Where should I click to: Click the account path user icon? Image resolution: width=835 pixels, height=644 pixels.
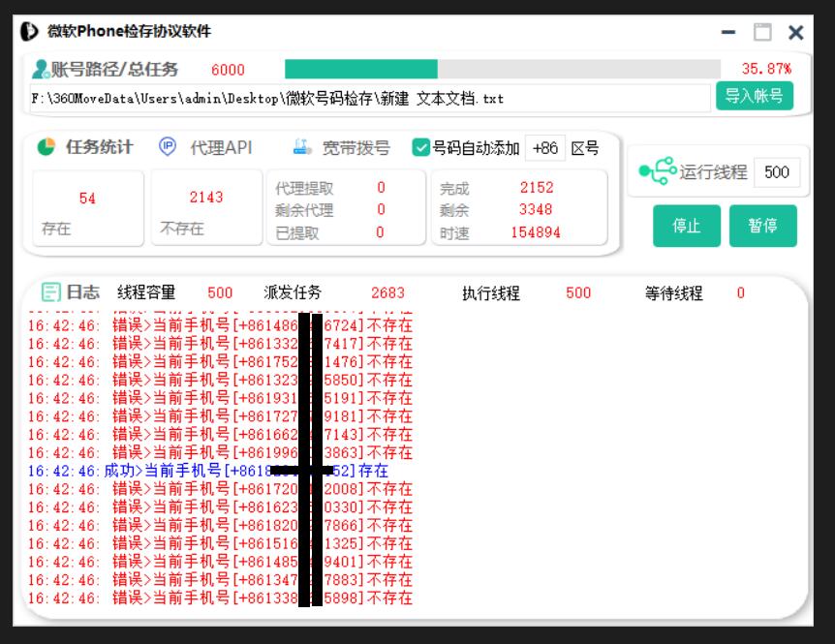click(x=41, y=69)
